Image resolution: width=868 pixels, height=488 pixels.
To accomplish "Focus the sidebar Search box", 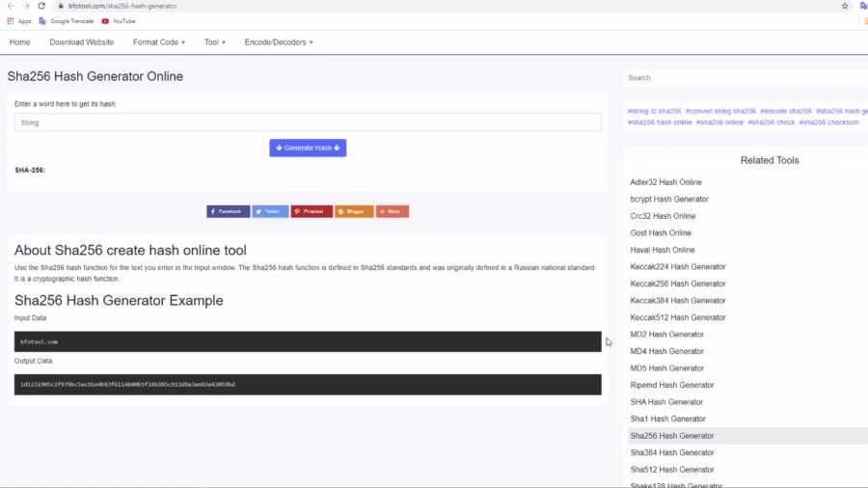I will tap(743, 78).
